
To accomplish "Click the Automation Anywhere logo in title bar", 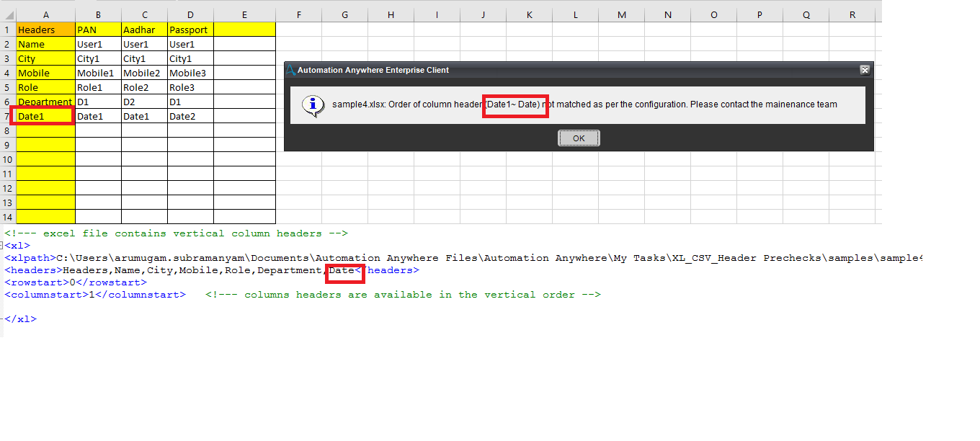I will pos(290,70).
